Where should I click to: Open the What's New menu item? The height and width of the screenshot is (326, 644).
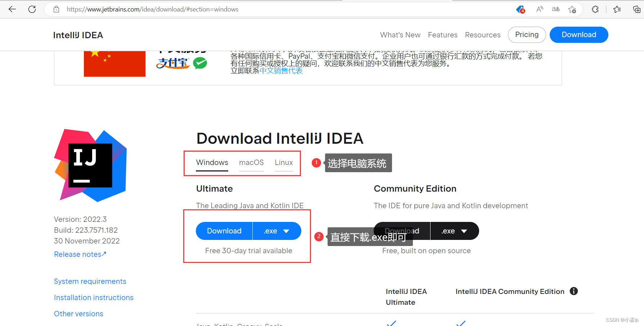pos(400,35)
